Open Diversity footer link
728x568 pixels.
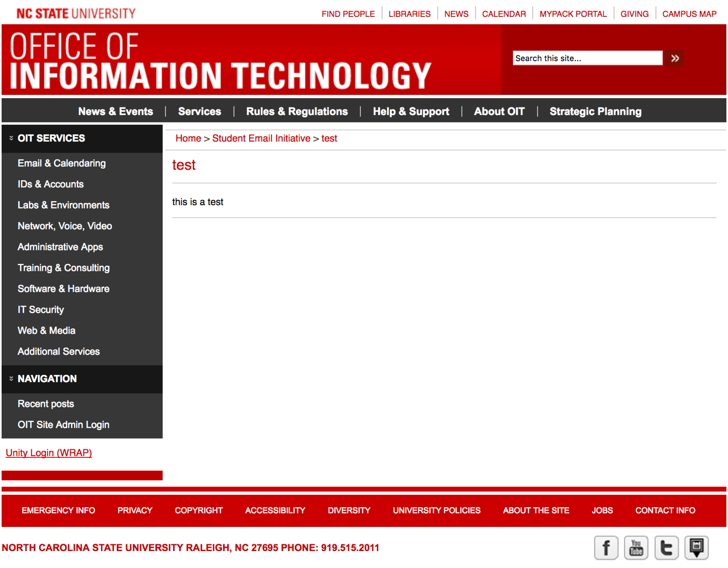[x=349, y=510]
